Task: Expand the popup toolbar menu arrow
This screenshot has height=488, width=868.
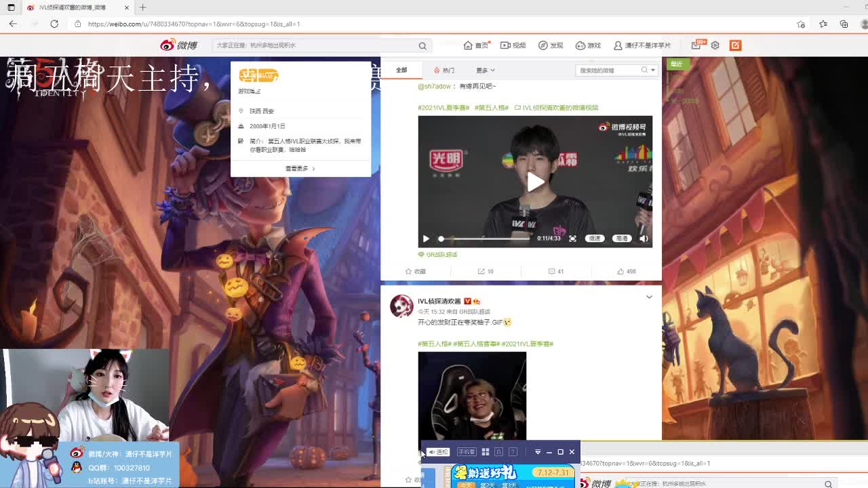Action: pyautogui.click(x=538, y=452)
